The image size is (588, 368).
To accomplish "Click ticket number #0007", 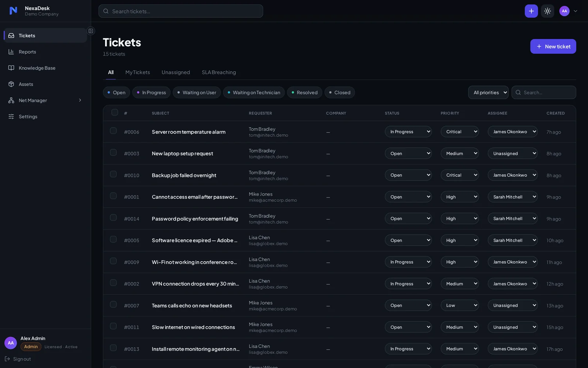I will coord(132,306).
